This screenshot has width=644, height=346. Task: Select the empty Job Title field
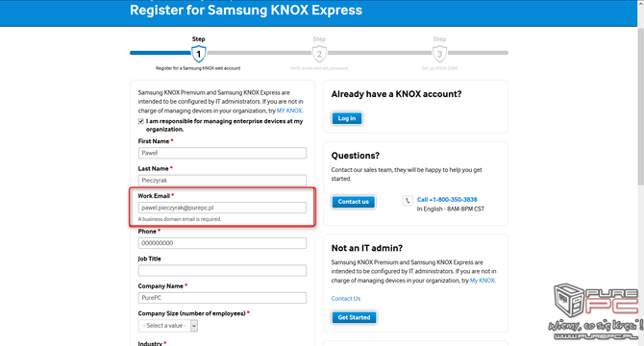(x=222, y=270)
